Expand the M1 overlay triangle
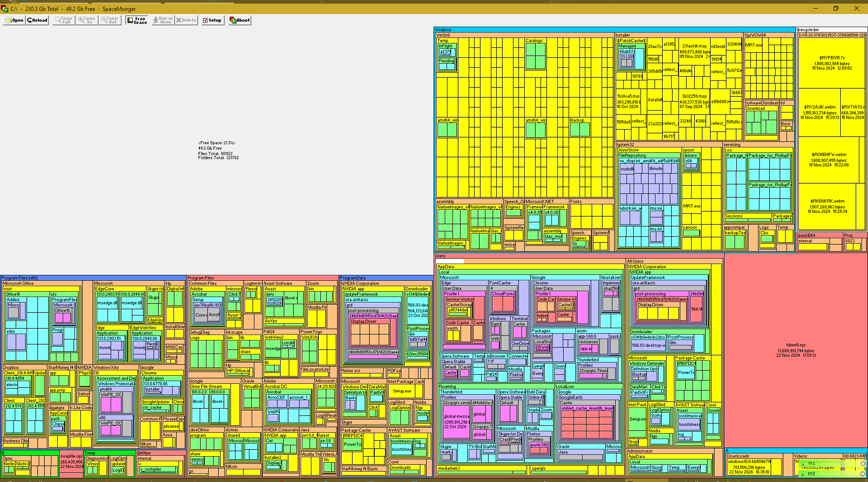Image resolution: width=868 pixels, height=482 pixels. tap(803, 463)
